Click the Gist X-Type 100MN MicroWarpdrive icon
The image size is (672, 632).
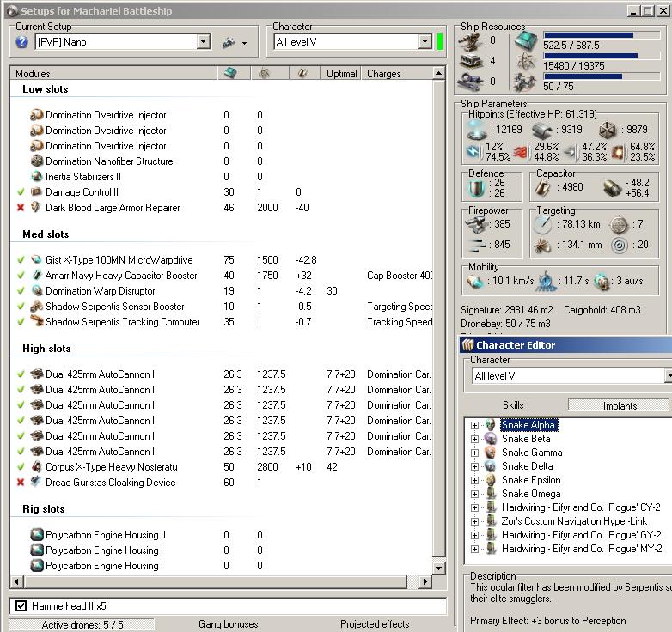(36, 260)
